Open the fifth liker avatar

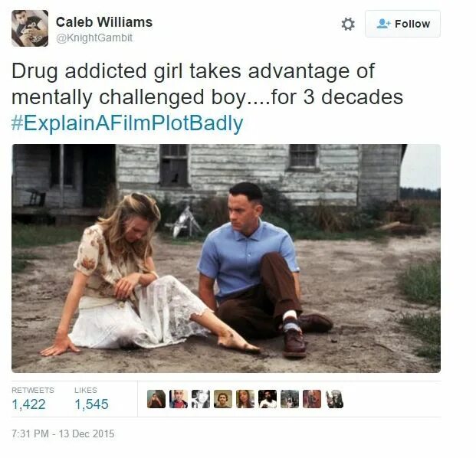pos(245,399)
